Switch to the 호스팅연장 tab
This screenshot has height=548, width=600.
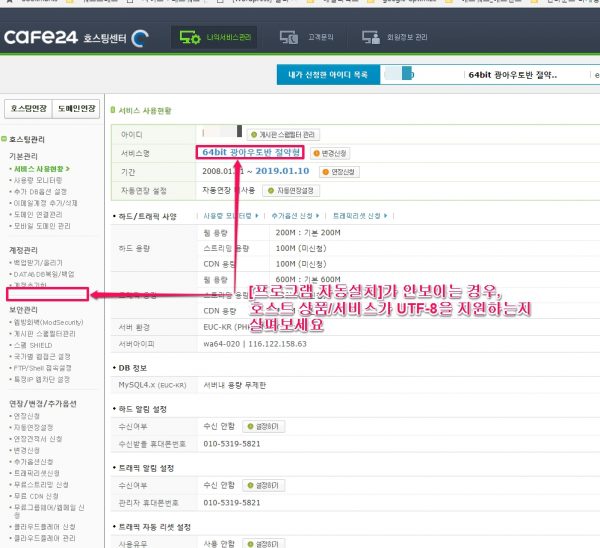(28, 109)
